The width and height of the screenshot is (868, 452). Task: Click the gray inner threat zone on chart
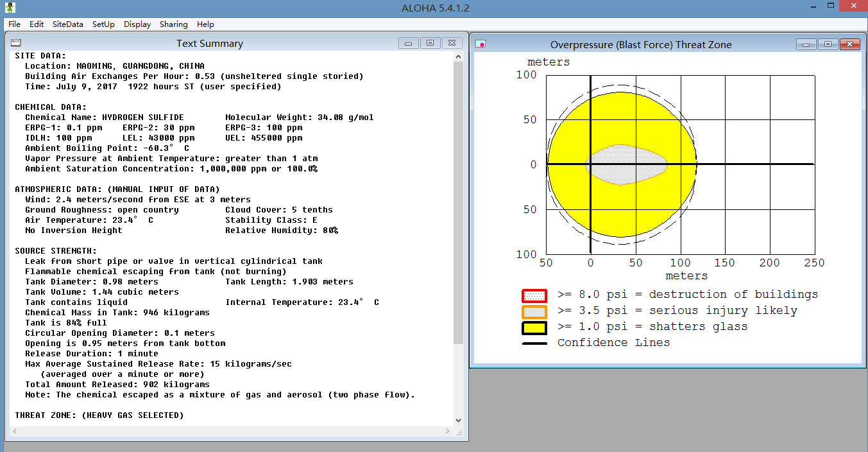click(x=626, y=164)
